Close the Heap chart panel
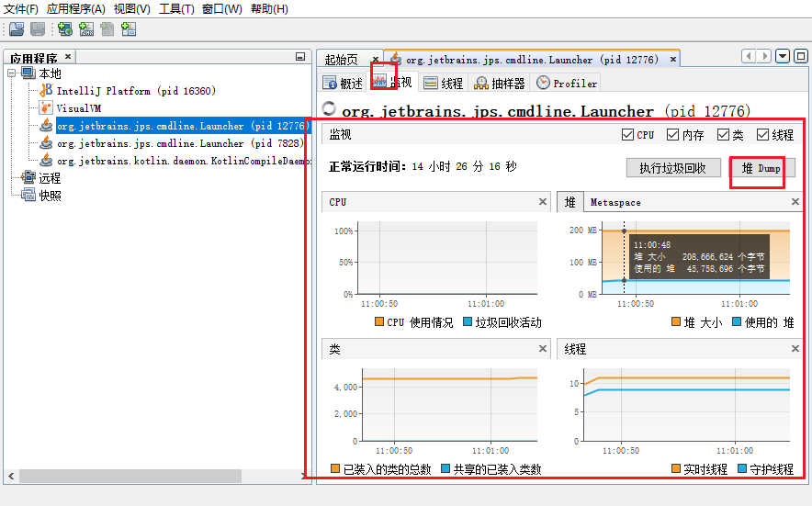Screen dimensions: 812x506 coord(795,201)
